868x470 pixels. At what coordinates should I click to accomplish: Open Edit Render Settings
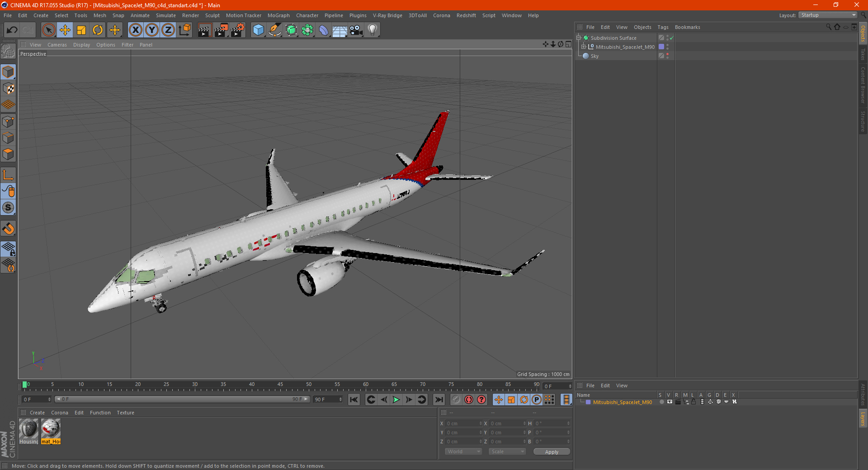click(x=238, y=30)
